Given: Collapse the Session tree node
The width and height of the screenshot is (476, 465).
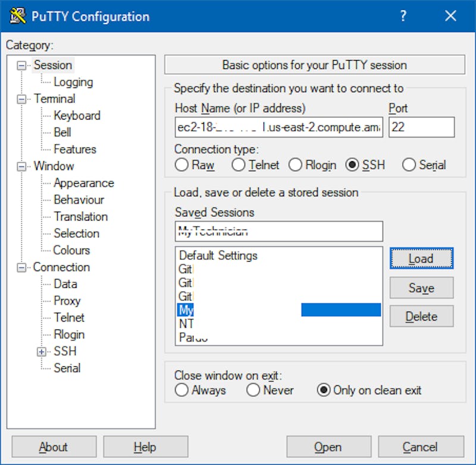Looking at the screenshot, I should (x=22, y=65).
